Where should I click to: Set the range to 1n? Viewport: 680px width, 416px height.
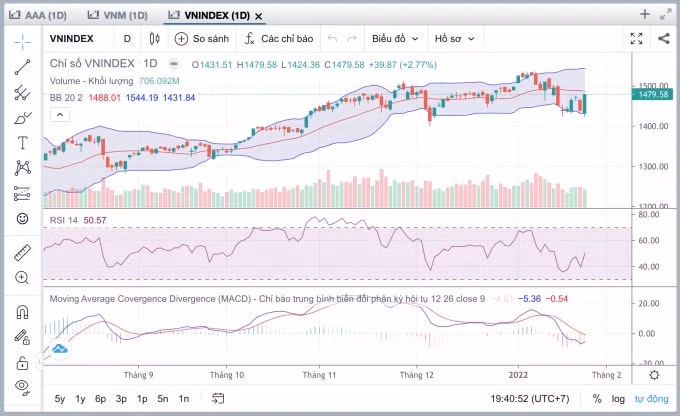click(184, 399)
